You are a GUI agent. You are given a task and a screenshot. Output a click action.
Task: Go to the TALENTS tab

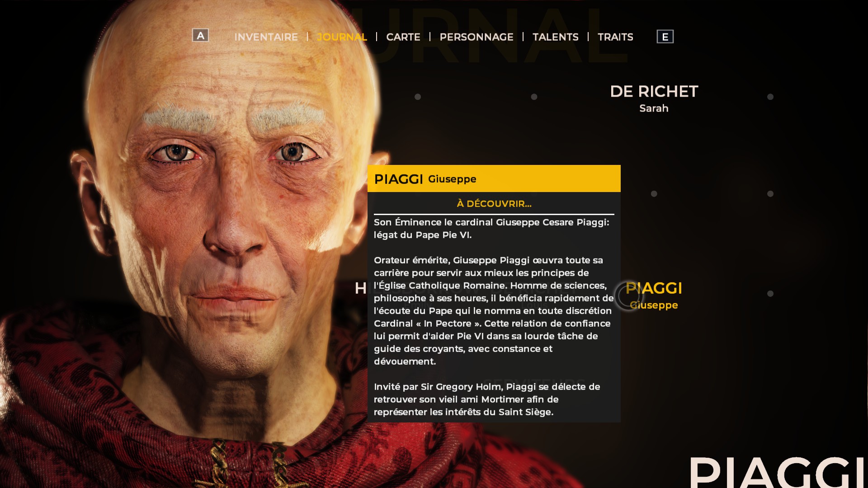coord(556,37)
